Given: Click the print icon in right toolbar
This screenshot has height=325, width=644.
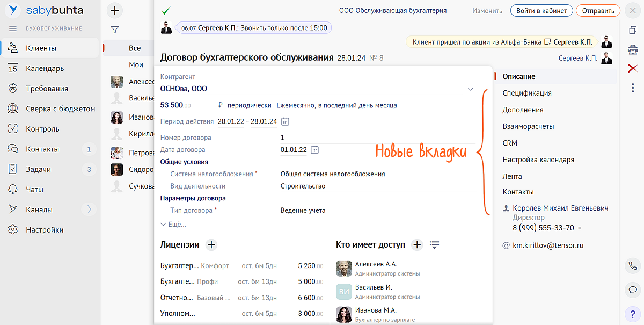Looking at the screenshot, I should [x=633, y=49].
